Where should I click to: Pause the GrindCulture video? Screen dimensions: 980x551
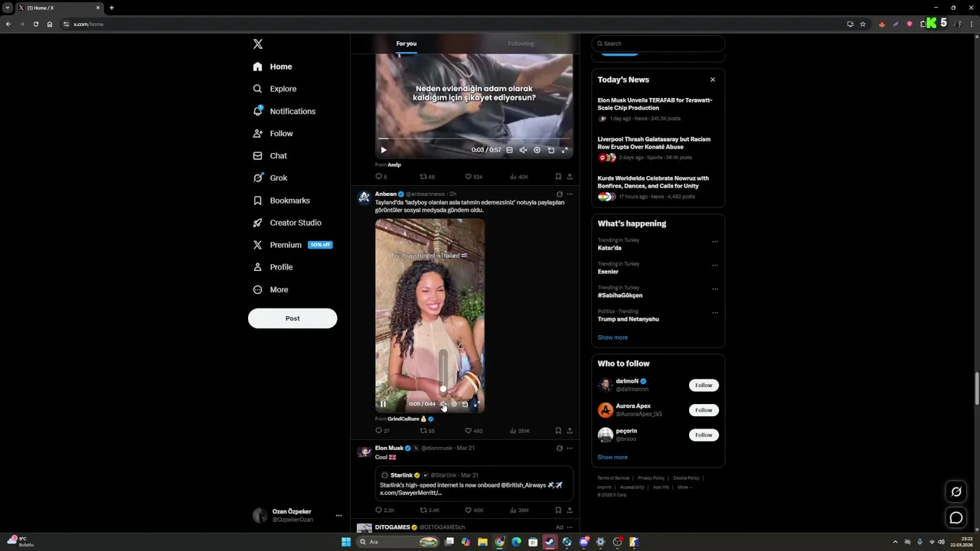click(384, 404)
